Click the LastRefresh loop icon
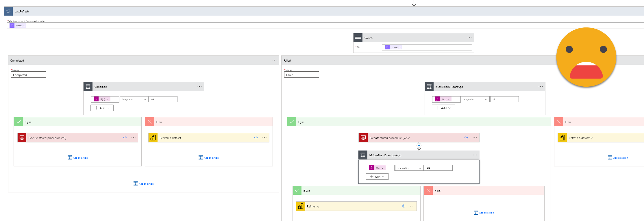The image size is (644, 221). pos(8,11)
